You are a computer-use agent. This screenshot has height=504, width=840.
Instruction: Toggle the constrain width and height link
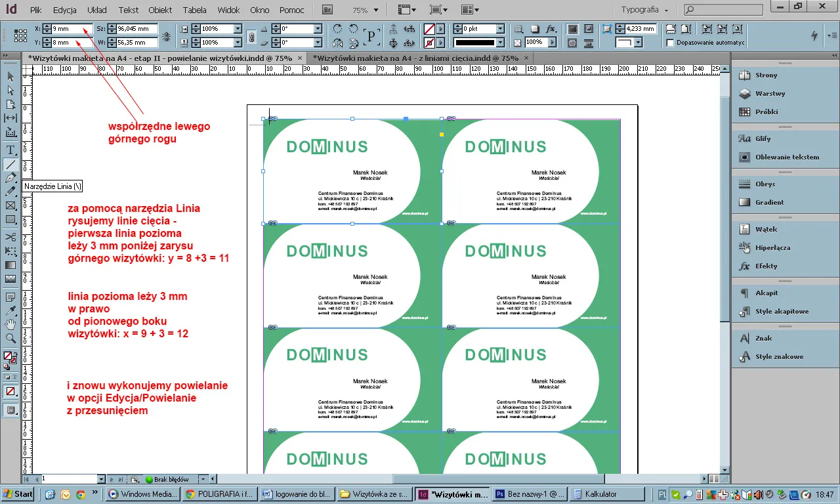coord(166,36)
